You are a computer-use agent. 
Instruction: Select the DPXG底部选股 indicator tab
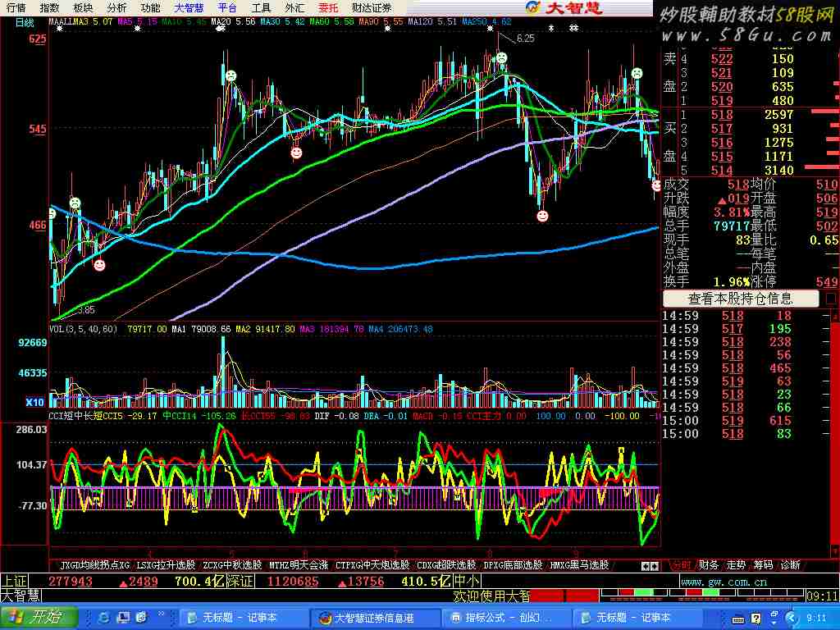[513, 564]
